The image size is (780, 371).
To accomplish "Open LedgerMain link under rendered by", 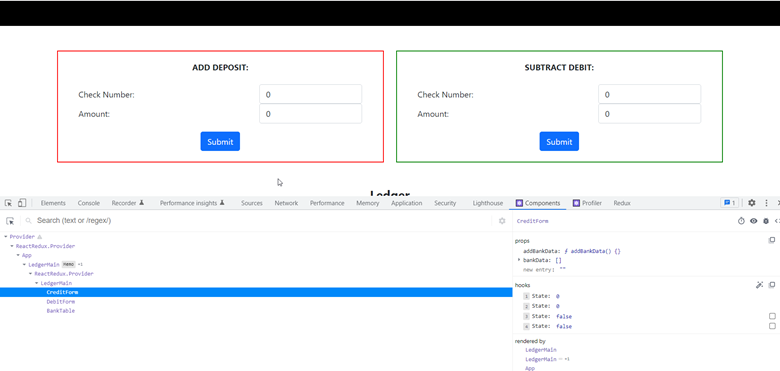I will (541, 350).
